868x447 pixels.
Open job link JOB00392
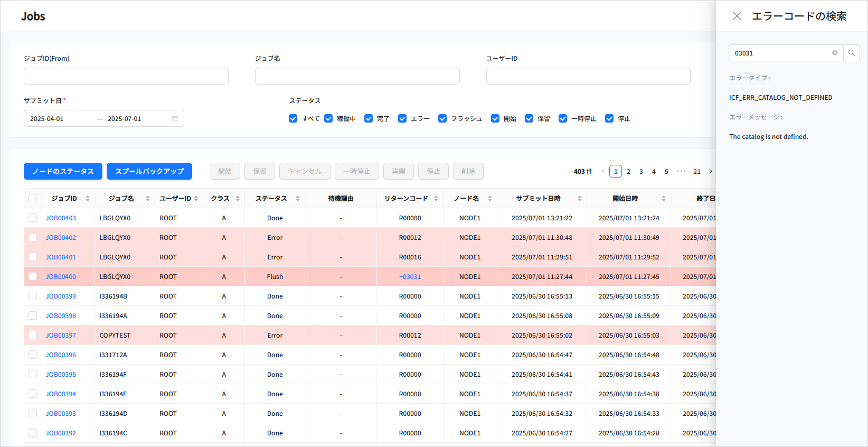[61, 433]
